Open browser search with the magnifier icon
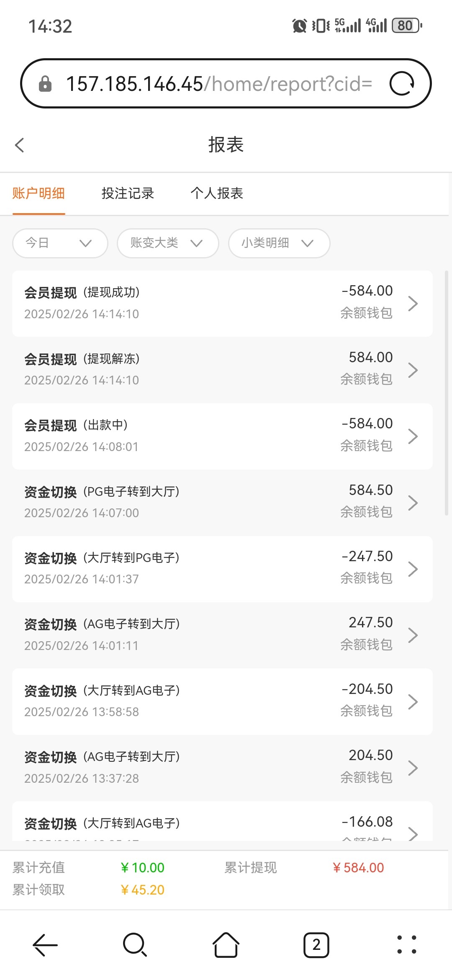 click(x=135, y=945)
